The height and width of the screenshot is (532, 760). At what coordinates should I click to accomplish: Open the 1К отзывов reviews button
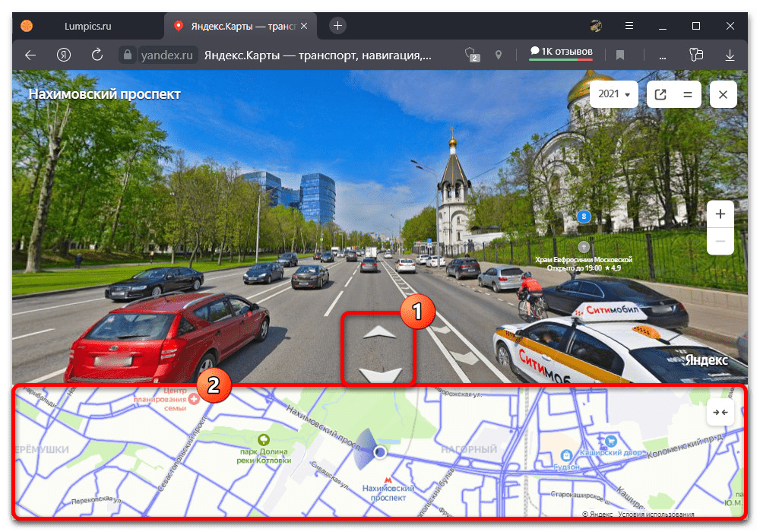(x=561, y=52)
